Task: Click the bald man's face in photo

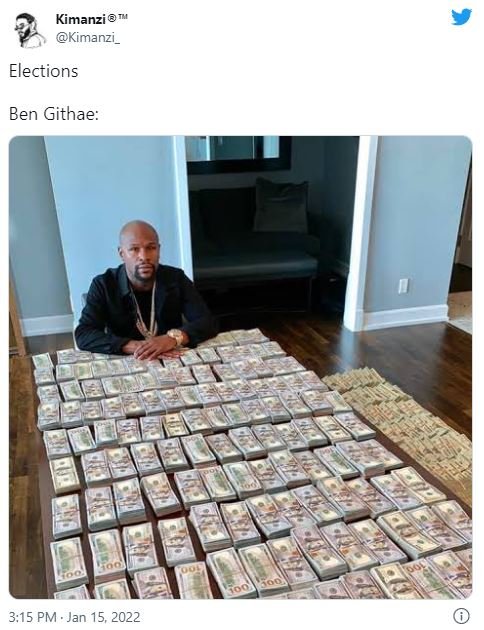Action: pos(139,251)
